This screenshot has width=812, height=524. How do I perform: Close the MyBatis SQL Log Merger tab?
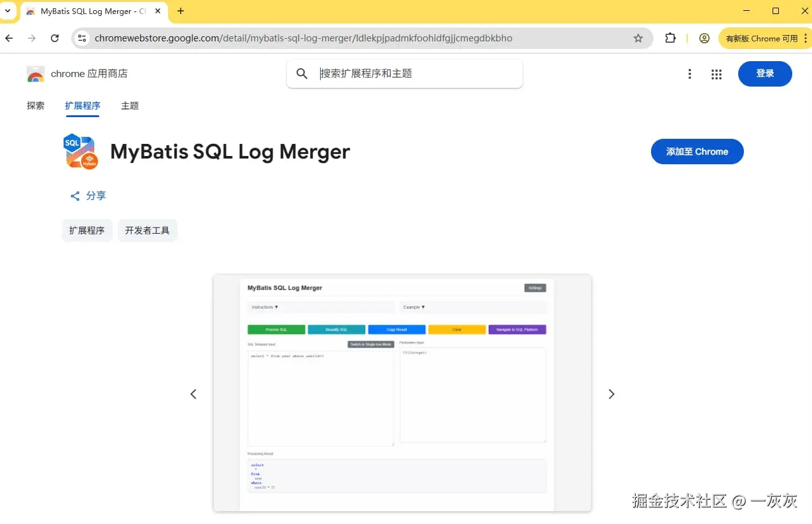(158, 11)
